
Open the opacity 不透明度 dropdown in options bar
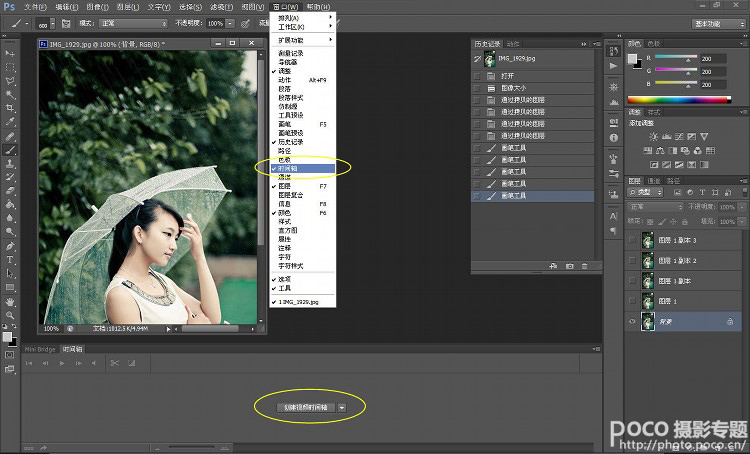(x=230, y=23)
